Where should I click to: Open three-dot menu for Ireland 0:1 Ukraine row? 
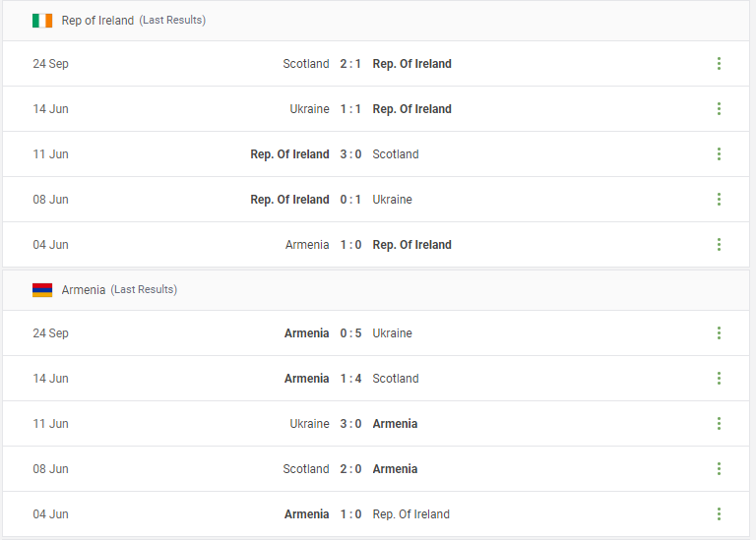[719, 200]
